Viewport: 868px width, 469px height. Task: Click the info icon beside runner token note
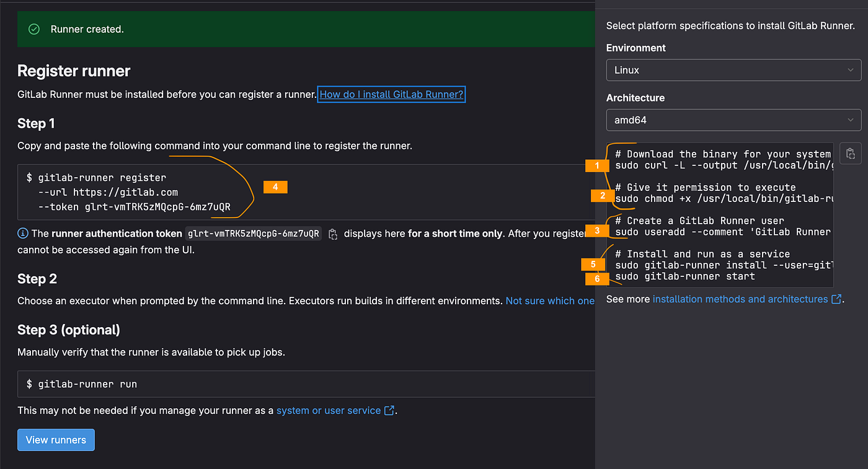[23, 234]
